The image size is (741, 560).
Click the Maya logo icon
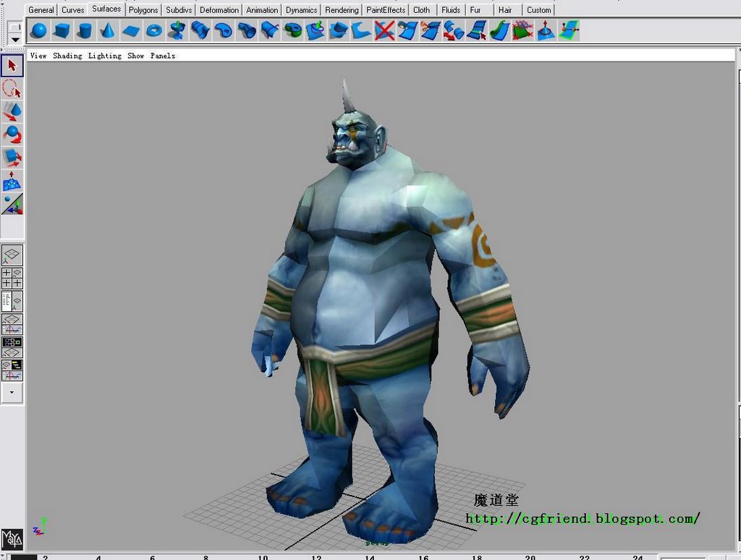[12, 538]
